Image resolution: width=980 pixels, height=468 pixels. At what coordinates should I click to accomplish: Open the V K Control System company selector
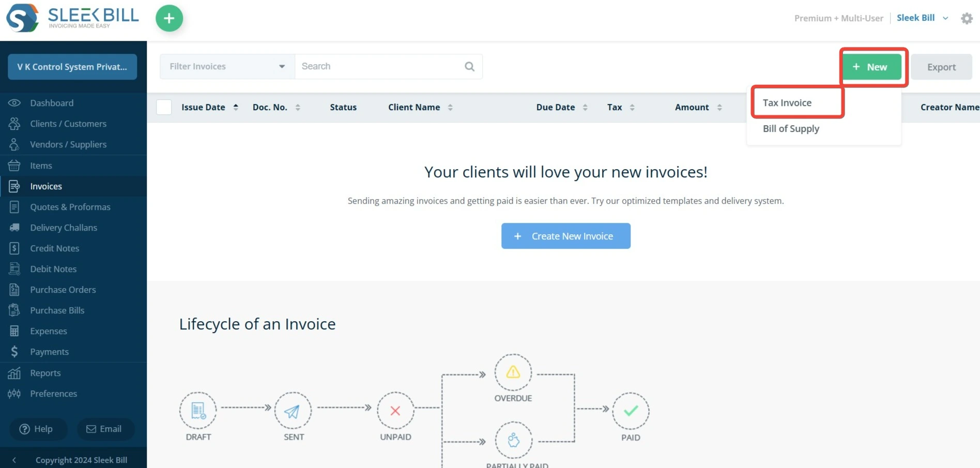(x=72, y=67)
